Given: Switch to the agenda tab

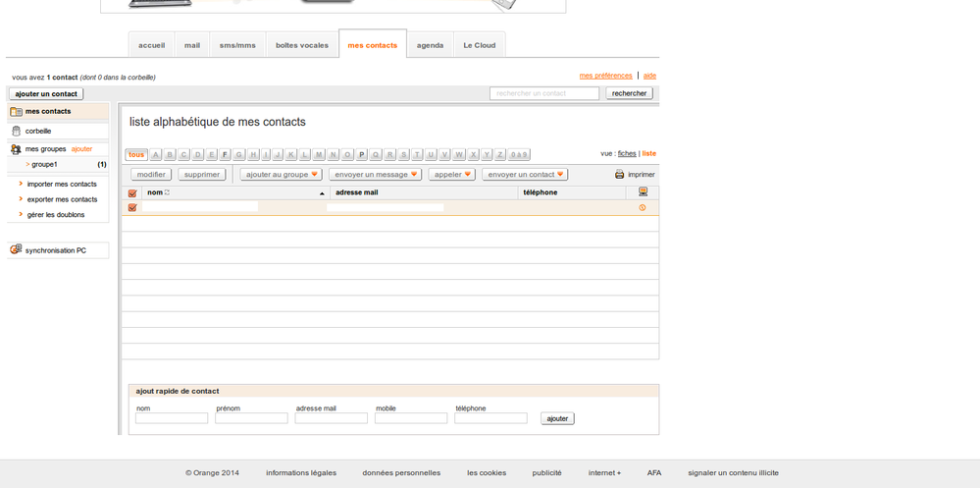Looking at the screenshot, I should [x=430, y=45].
